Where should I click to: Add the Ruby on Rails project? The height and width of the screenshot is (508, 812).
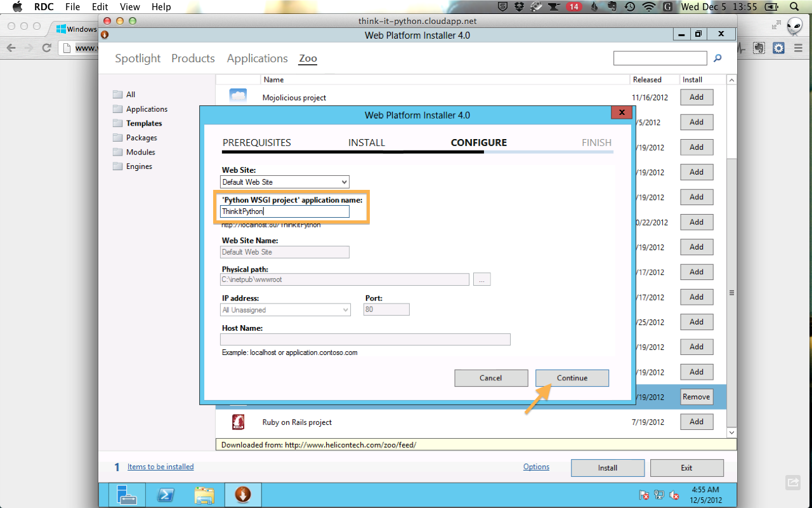697,422
